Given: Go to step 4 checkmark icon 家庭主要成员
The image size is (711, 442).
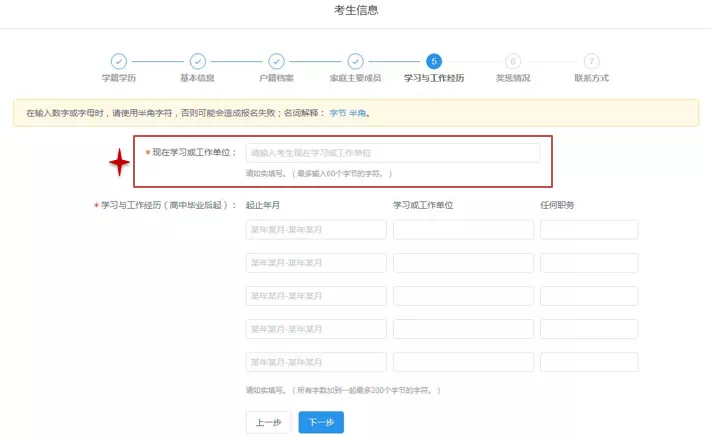Looking at the screenshot, I should 355,61.
